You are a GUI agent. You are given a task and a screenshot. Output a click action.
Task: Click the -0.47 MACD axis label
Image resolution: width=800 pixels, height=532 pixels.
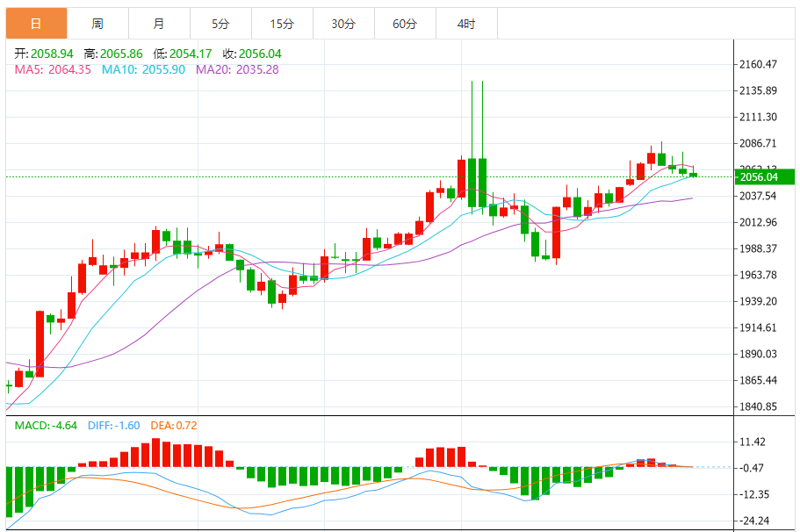tap(752, 468)
